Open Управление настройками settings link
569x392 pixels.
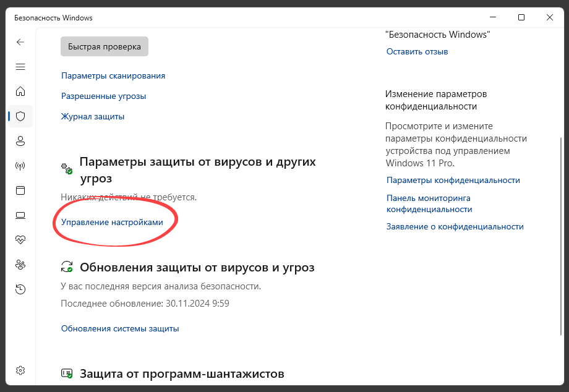pos(112,221)
